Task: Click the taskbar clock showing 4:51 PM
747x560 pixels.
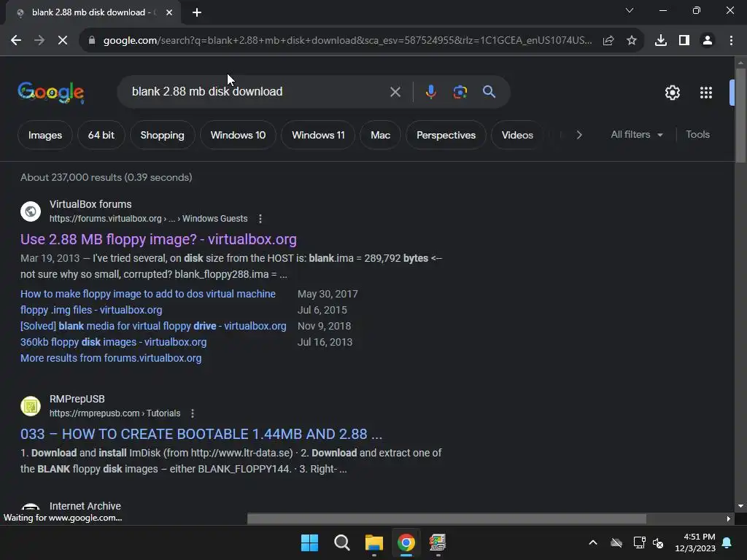Action: click(695, 542)
